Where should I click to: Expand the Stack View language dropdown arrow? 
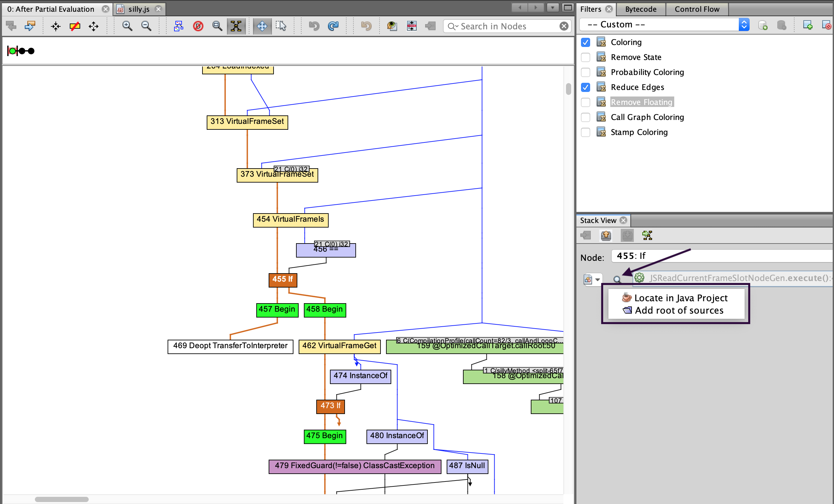597,280
